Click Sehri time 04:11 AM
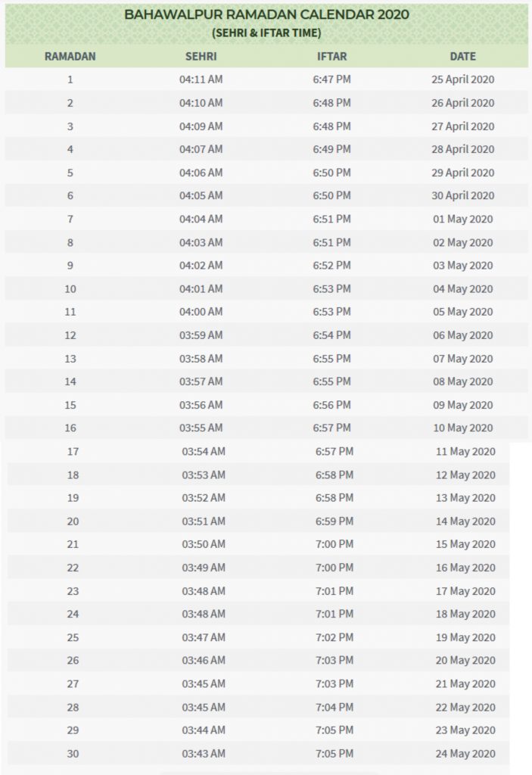This screenshot has width=532, height=775. coord(201,79)
